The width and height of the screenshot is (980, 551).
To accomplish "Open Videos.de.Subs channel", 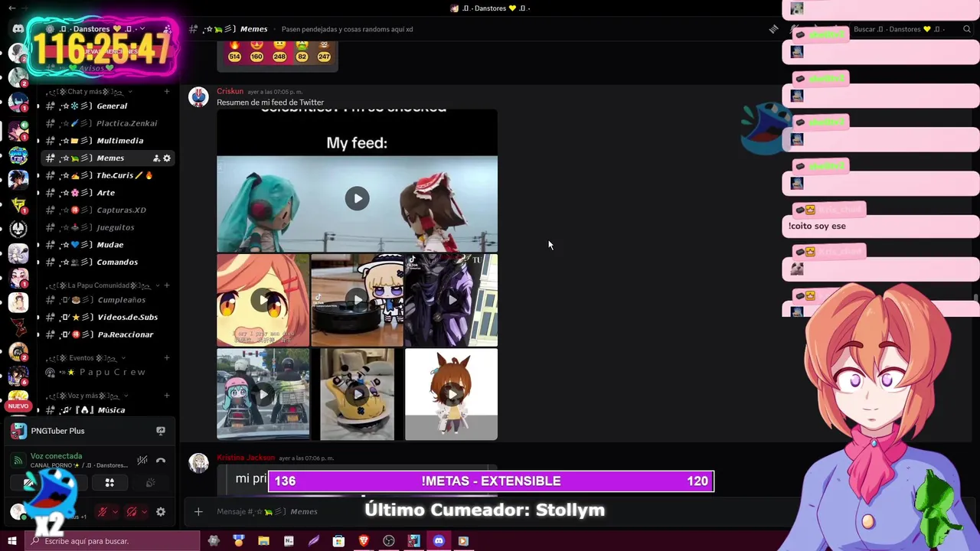I will click(107, 318).
